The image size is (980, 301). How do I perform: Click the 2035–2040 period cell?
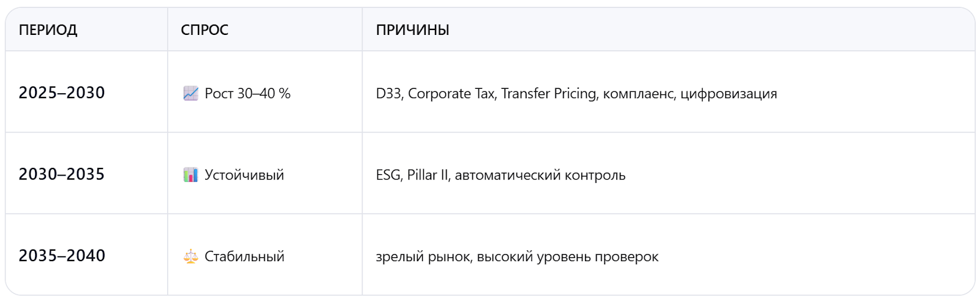coord(62,256)
